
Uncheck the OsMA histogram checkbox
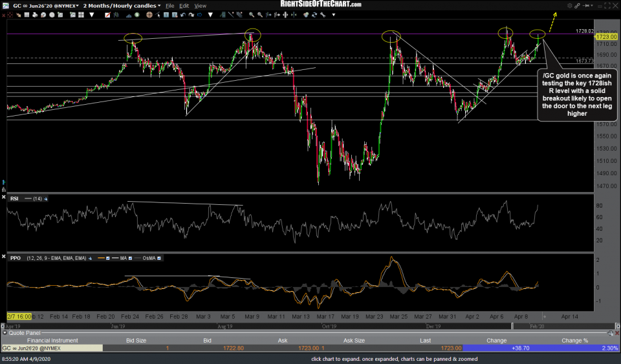[x=159, y=258]
